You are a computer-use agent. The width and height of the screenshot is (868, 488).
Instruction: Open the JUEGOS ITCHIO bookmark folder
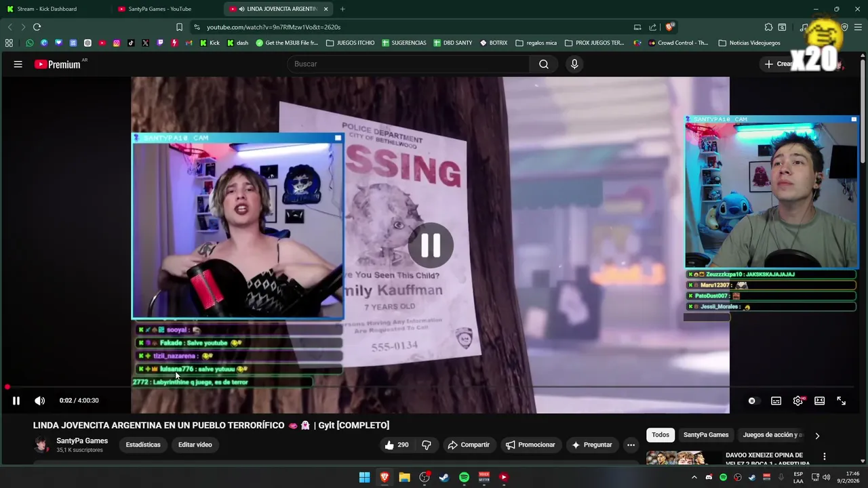[x=350, y=43]
